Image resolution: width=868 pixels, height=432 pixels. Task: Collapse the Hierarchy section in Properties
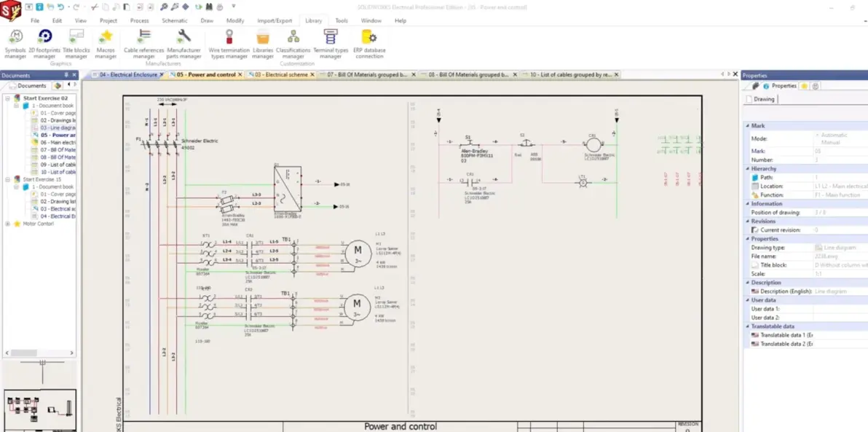[x=746, y=168]
